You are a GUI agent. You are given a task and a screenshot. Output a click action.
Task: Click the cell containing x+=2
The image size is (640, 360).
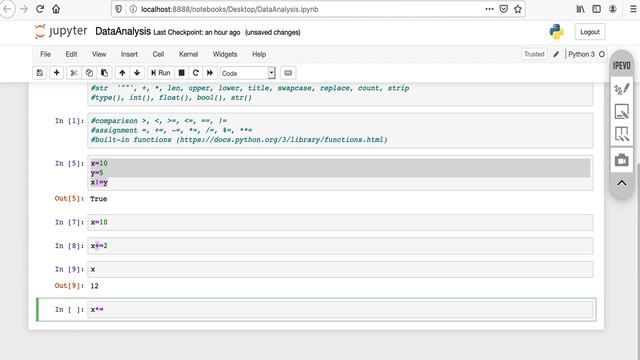(x=340, y=246)
